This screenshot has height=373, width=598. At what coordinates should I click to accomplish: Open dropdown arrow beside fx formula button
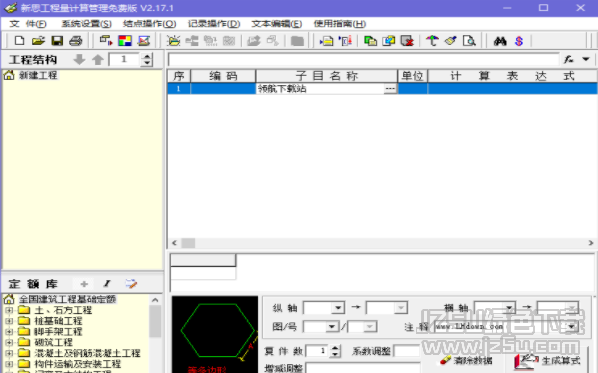point(586,59)
